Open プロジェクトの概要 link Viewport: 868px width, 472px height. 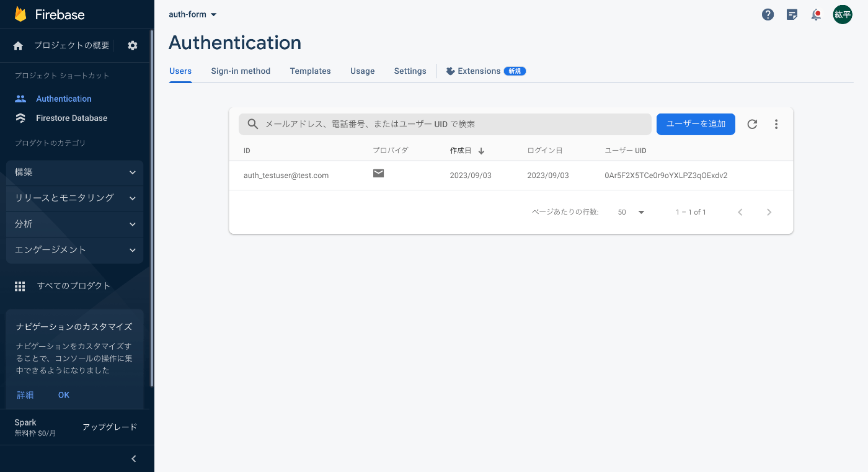[71, 45]
